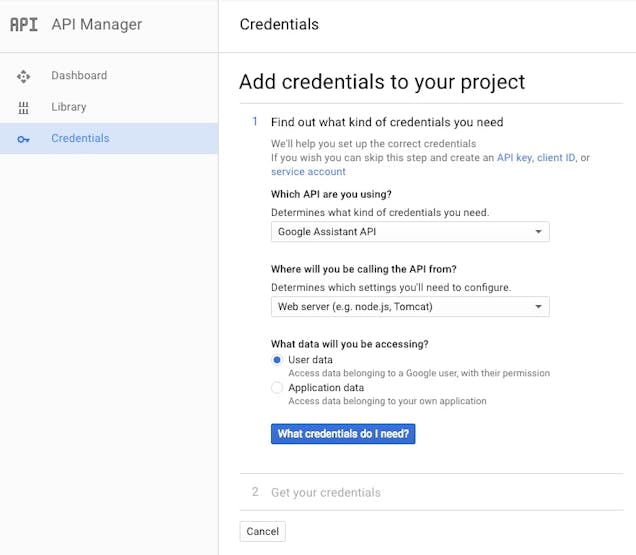Click the arrow on the API selection combo box
The width and height of the screenshot is (636, 555).
click(x=538, y=232)
